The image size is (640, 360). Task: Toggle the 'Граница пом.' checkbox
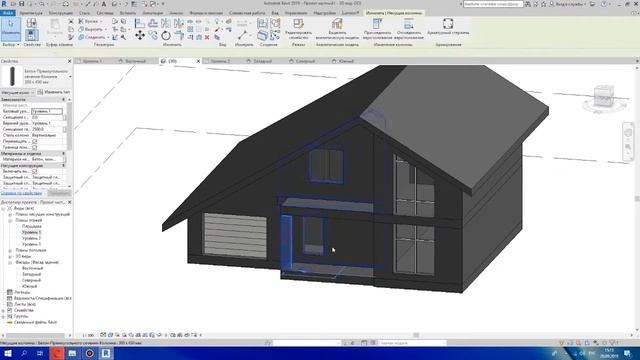35,147
